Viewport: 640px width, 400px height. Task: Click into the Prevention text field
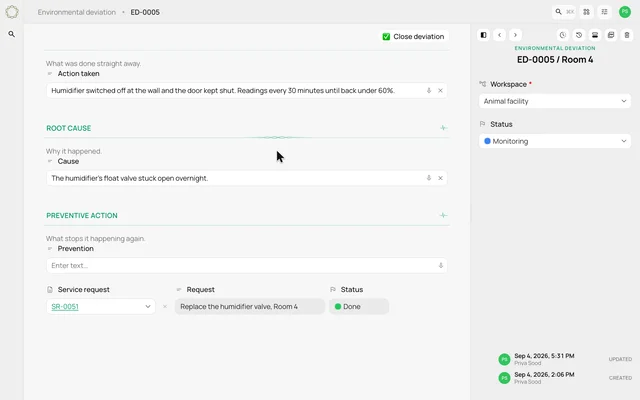[247, 265]
